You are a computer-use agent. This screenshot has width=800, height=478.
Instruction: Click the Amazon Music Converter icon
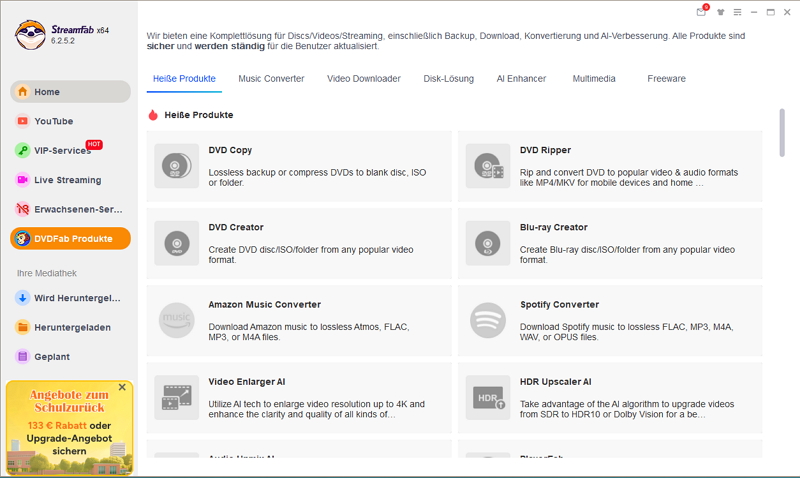177,320
